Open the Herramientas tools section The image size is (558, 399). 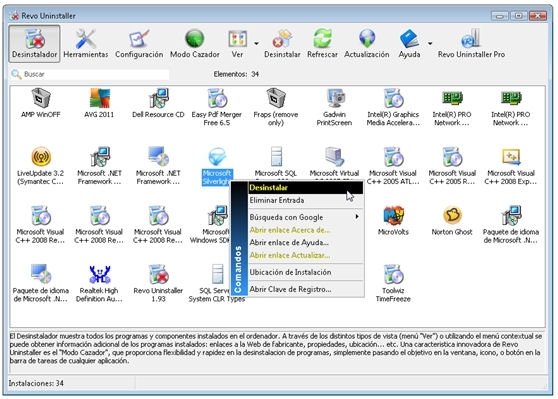coord(86,44)
